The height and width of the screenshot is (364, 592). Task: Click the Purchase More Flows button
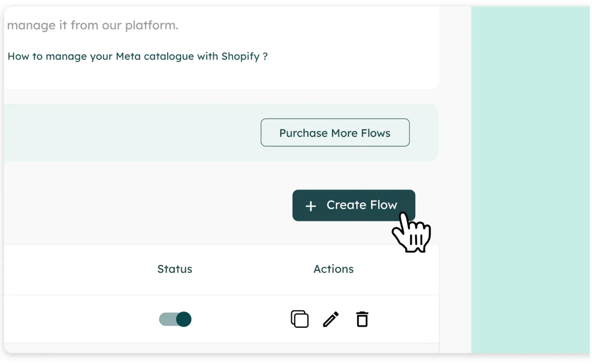335,133
